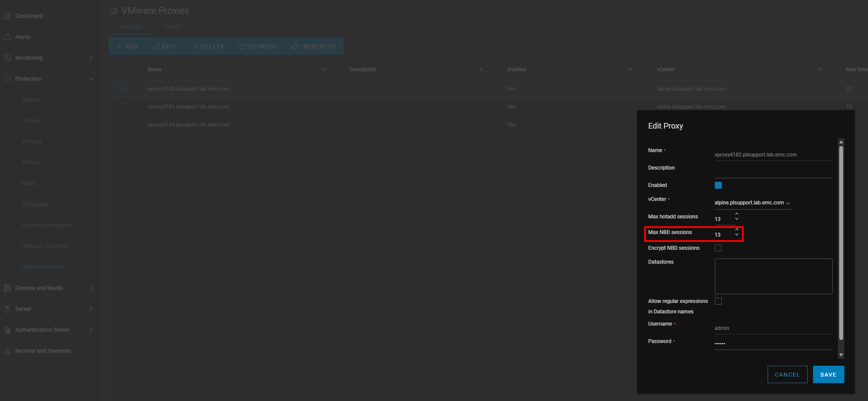
Task: Decrease Max NBD sessions with down arrow
Action: point(737,234)
